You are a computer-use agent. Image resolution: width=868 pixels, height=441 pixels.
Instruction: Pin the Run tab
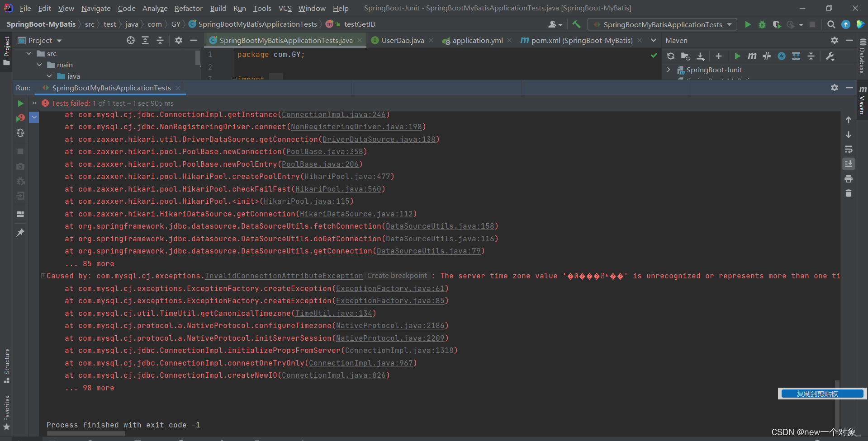pyautogui.click(x=20, y=233)
